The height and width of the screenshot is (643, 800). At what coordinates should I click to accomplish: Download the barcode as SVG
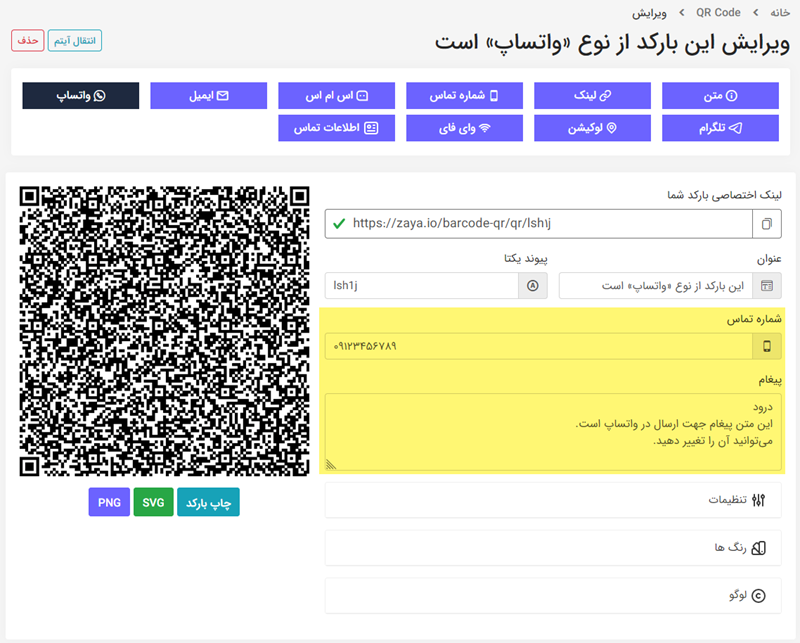point(154,502)
